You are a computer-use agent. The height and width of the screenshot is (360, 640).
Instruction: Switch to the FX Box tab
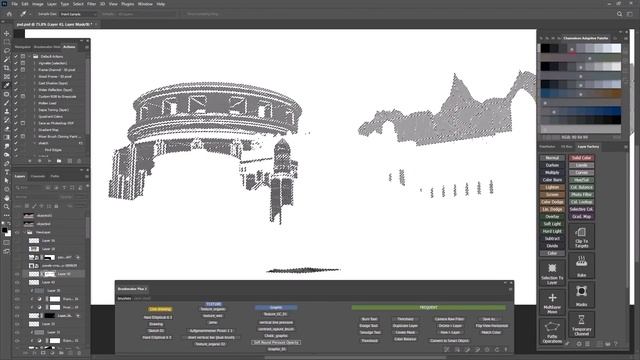click(566, 147)
